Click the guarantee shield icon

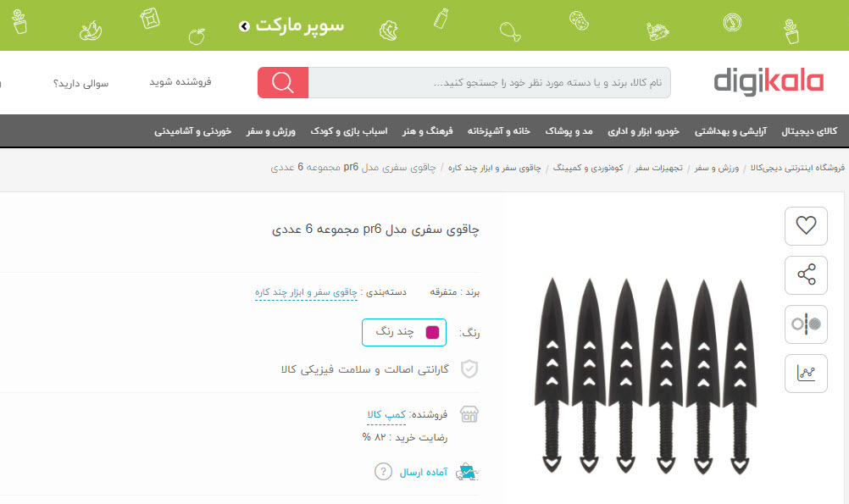coord(469,369)
